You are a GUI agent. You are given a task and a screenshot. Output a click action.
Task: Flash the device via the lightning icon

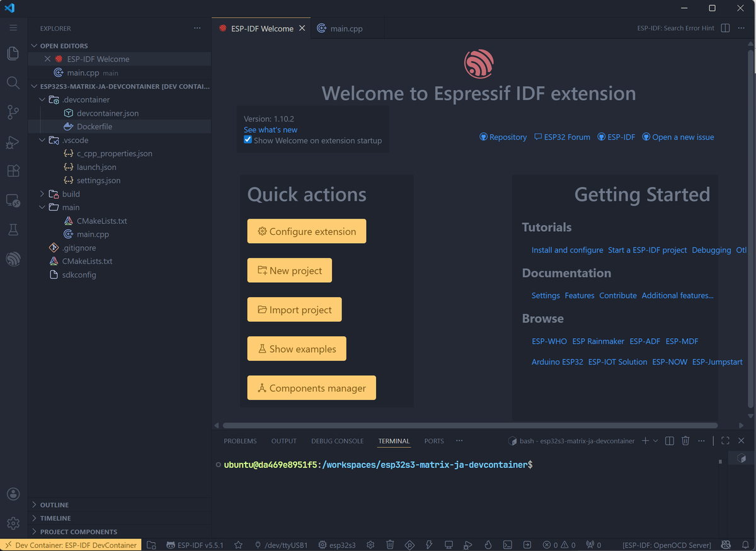pos(429,545)
